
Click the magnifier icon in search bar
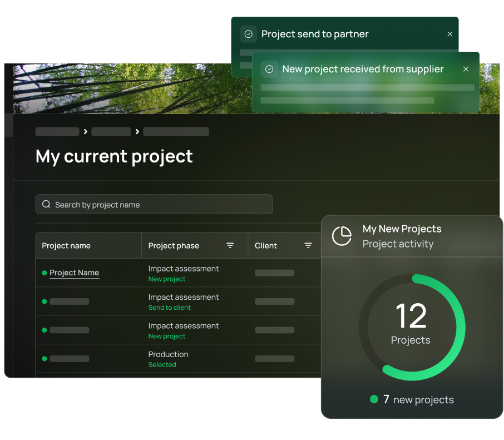click(x=46, y=204)
